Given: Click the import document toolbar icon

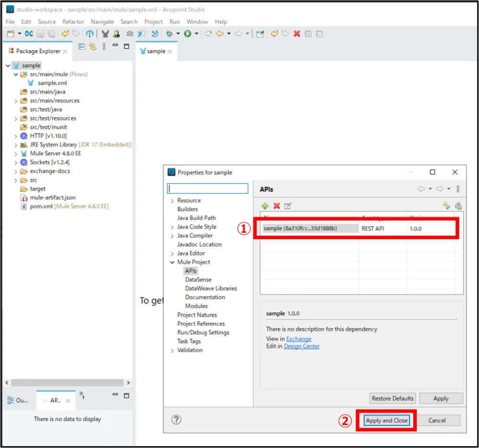Looking at the screenshot, I should pos(141,34).
